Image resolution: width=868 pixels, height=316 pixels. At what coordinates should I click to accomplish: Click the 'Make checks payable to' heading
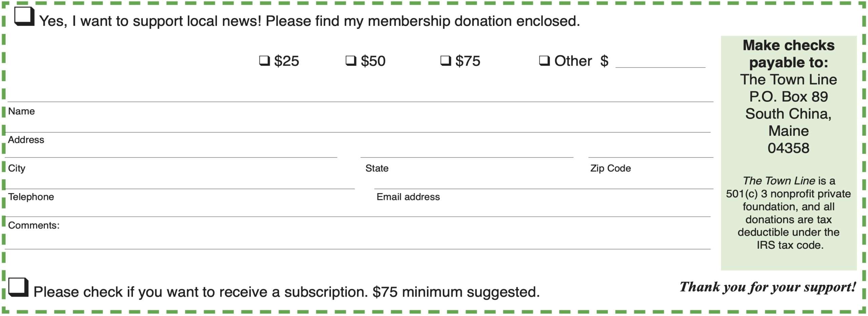click(789, 54)
